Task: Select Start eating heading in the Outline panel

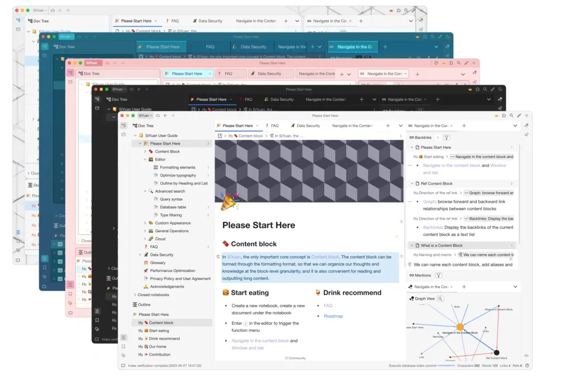Action: pyautogui.click(x=159, y=330)
